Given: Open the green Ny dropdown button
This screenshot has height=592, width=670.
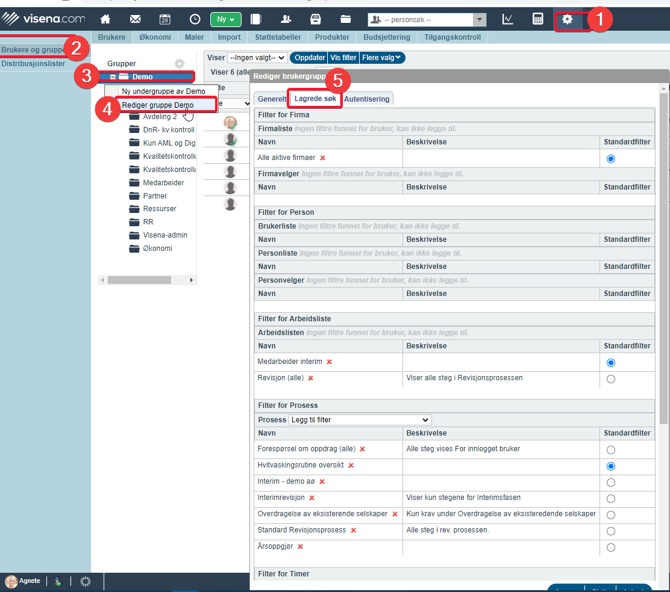Looking at the screenshot, I should [x=226, y=19].
